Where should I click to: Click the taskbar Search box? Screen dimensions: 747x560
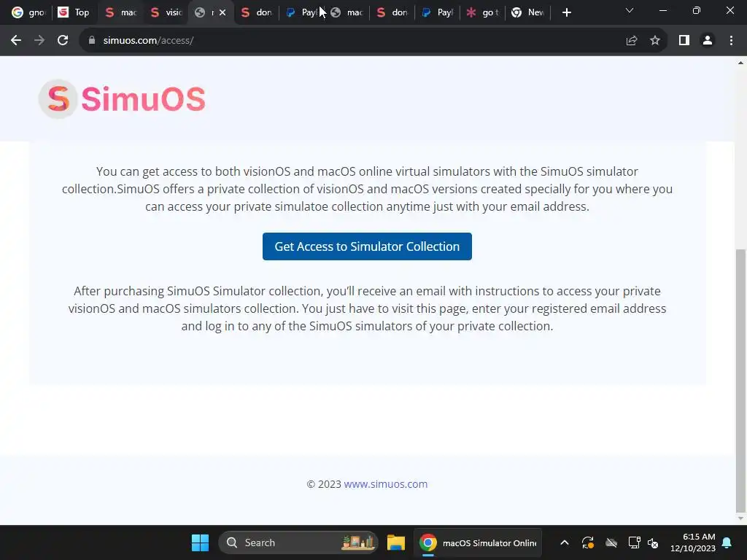pos(298,542)
